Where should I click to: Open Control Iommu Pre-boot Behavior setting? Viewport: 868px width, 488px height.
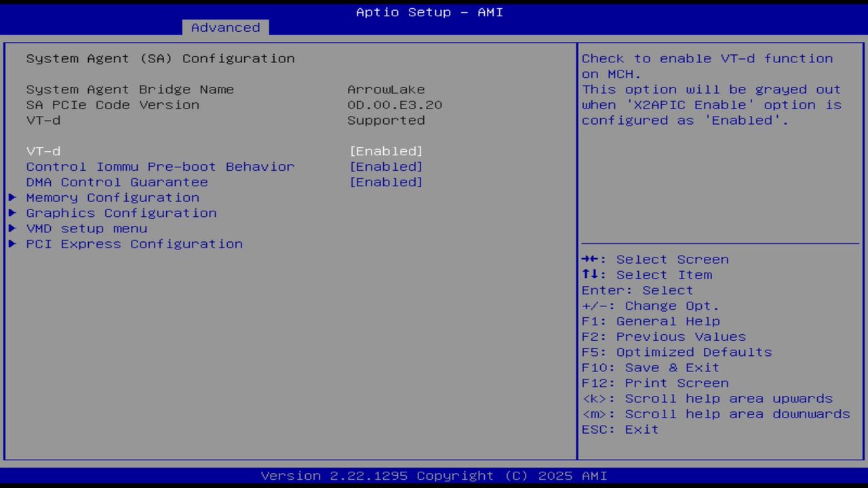[160, 166]
